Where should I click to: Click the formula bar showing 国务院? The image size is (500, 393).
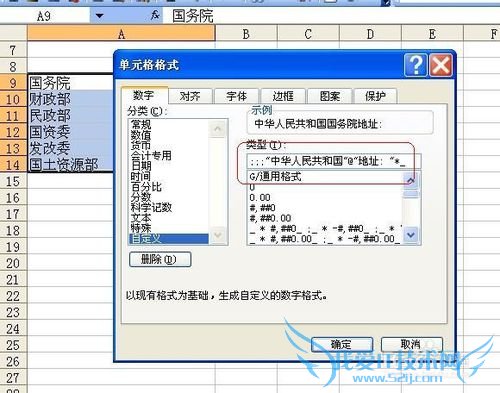click(x=332, y=16)
